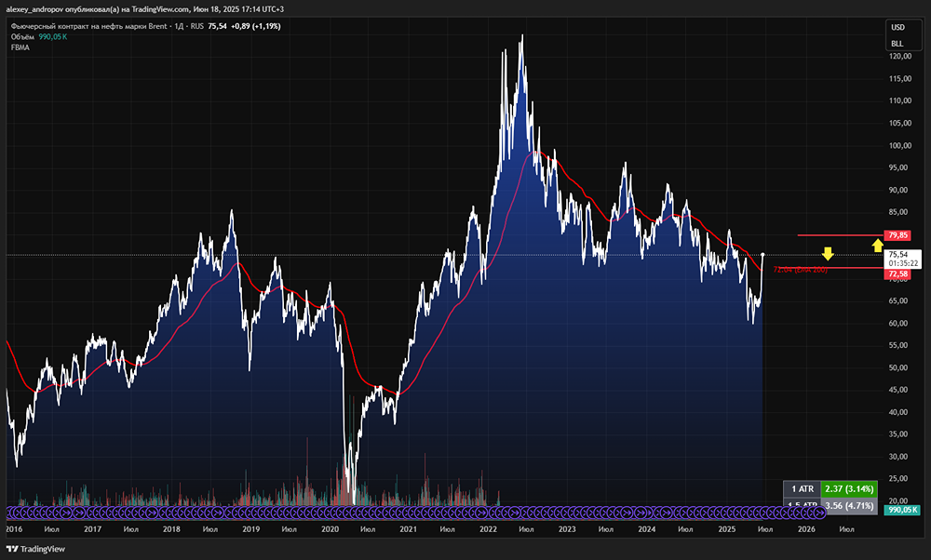The height and width of the screenshot is (560, 931).
Task: Click the alexey_andropov author name
Action: (x=47, y=7)
